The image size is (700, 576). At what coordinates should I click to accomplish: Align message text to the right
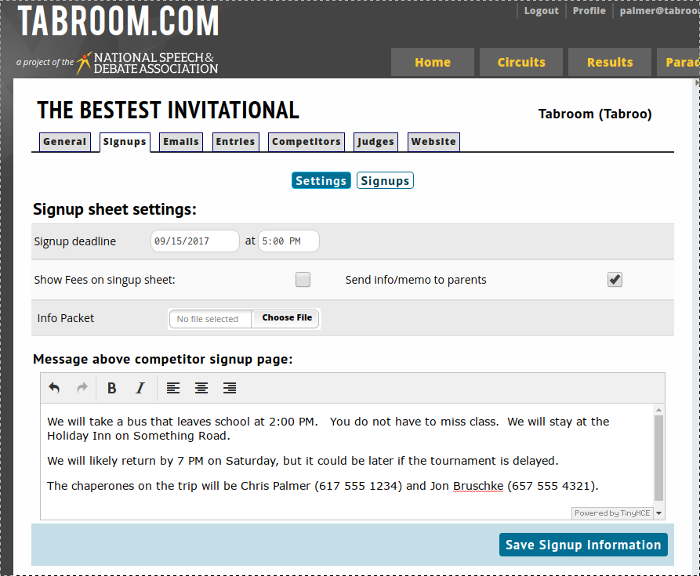pyautogui.click(x=229, y=388)
